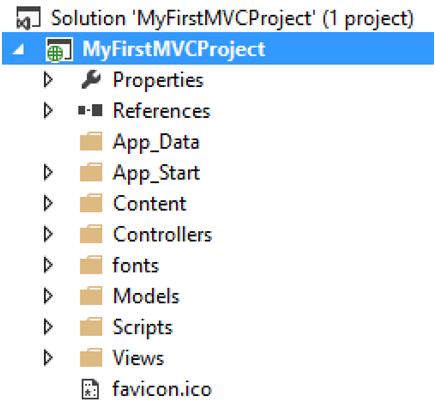436x404 pixels.
Task: Select the favicon.ico file
Action: pyautogui.click(x=162, y=389)
